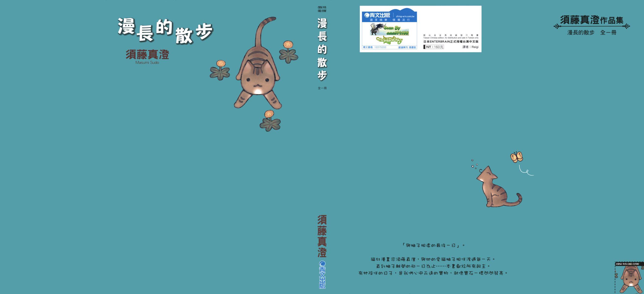This screenshot has width=644, height=294.
Task: Click the 青文出版 logo on the spine bottom
Action: coord(322,275)
